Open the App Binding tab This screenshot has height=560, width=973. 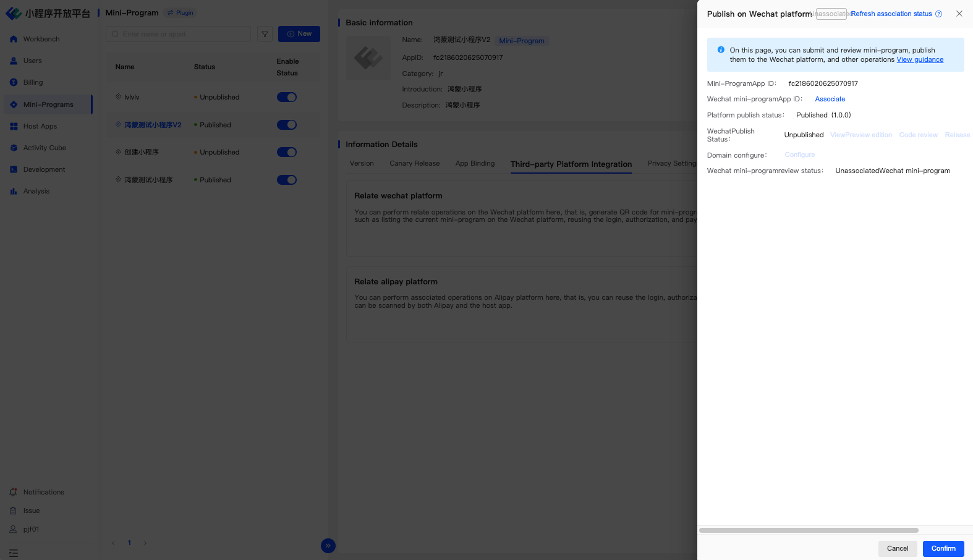pyautogui.click(x=475, y=164)
